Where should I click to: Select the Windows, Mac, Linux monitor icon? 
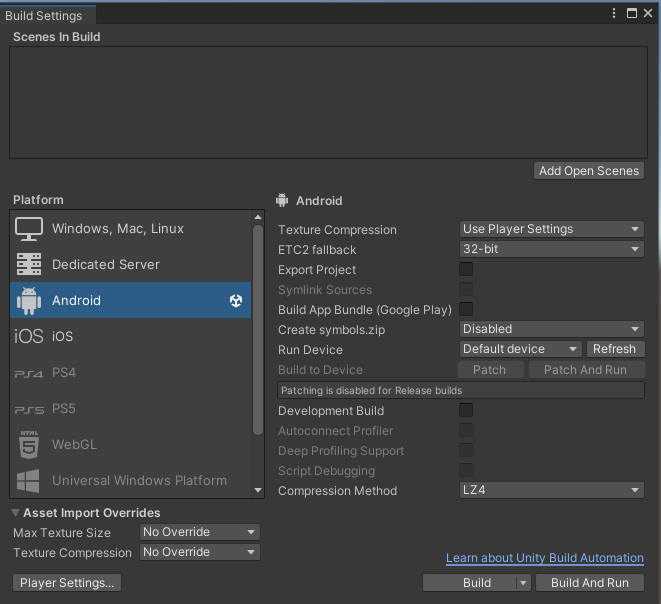[29, 229]
